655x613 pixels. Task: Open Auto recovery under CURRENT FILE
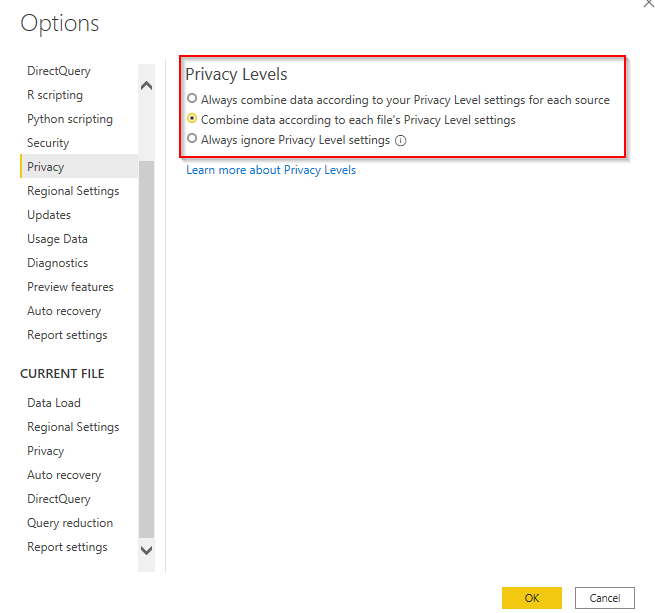click(64, 475)
